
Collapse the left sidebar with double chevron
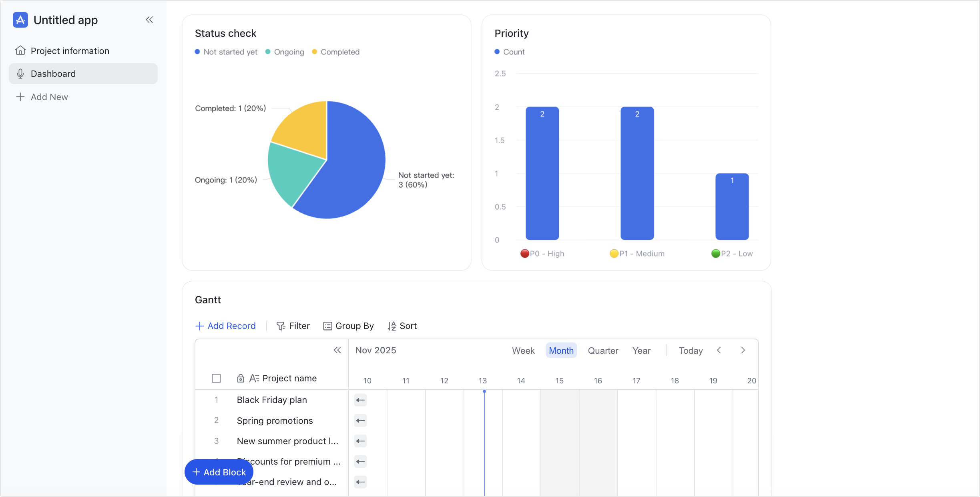click(x=149, y=20)
